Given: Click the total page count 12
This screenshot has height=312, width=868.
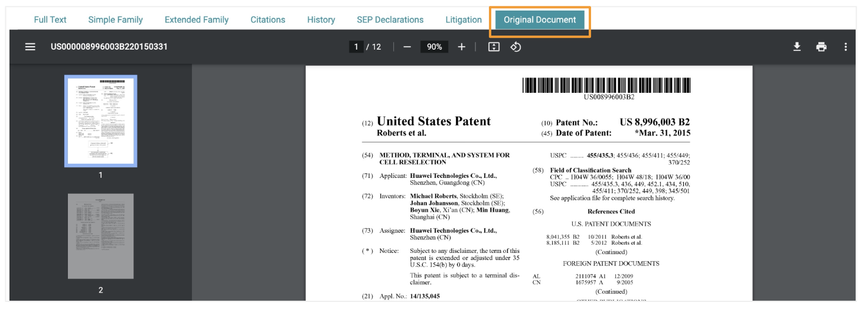Looking at the screenshot, I should [377, 47].
